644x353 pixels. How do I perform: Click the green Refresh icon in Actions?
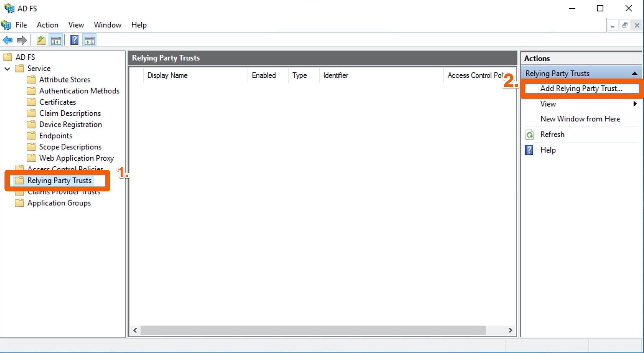(529, 134)
